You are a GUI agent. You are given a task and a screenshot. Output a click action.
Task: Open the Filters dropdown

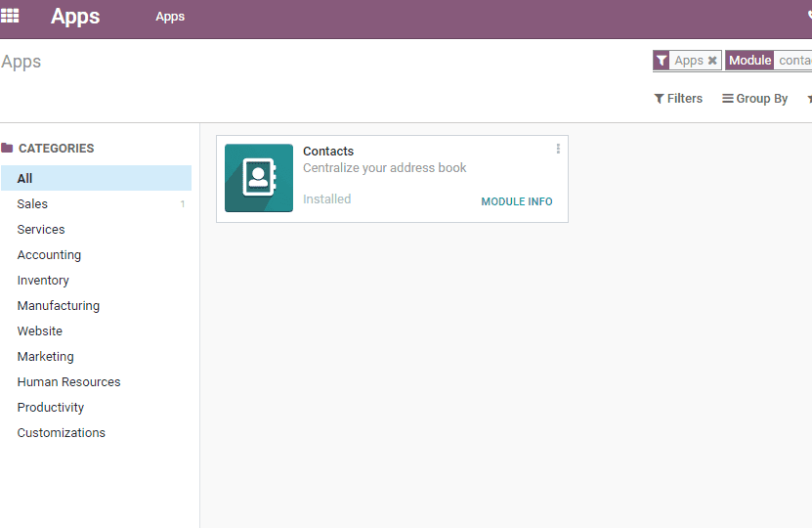pyautogui.click(x=678, y=99)
